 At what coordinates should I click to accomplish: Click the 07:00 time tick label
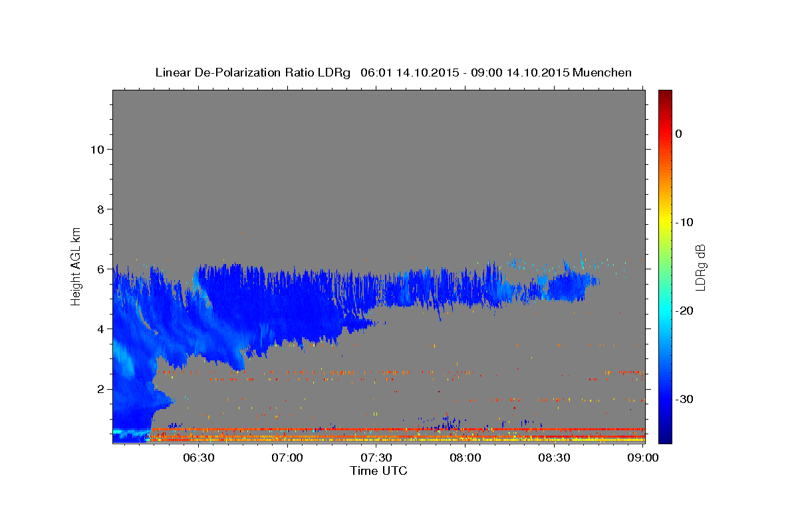coord(287,458)
